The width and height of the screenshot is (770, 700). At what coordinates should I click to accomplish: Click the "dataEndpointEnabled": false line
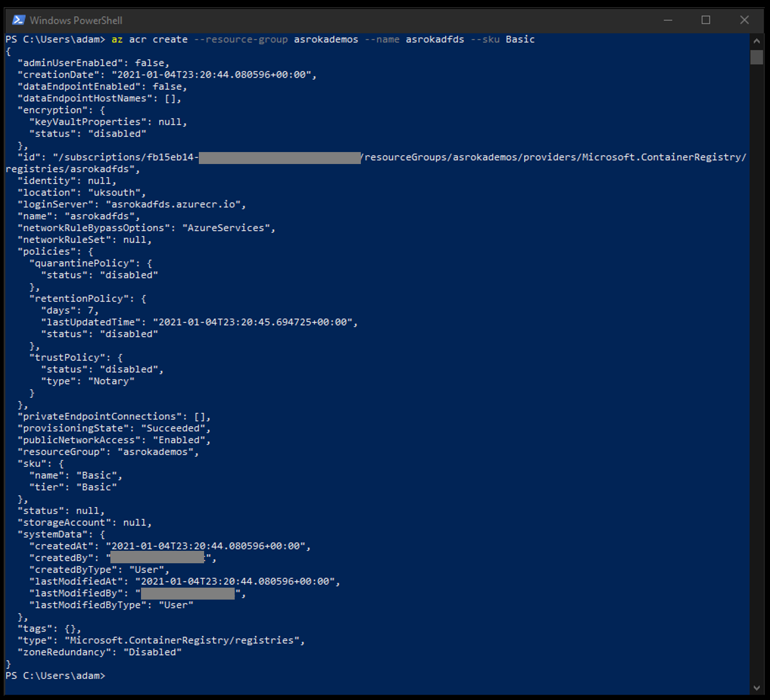tap(102, 87)
